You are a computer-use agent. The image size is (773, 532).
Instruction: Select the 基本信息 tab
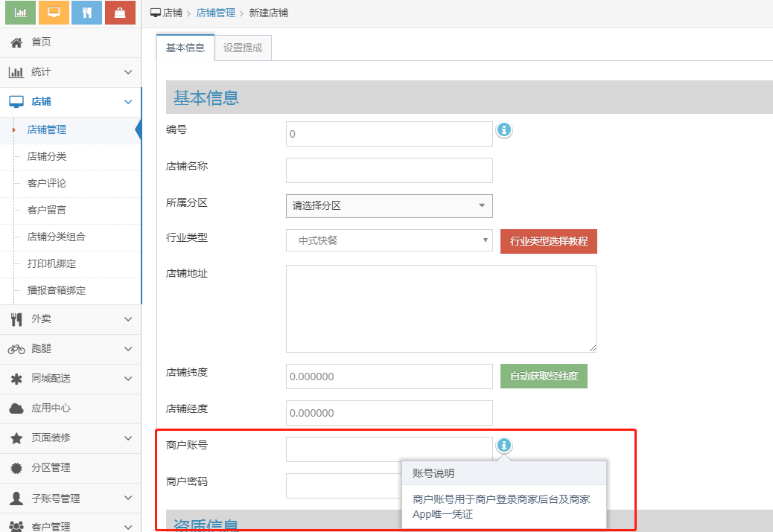coord(185,48)
